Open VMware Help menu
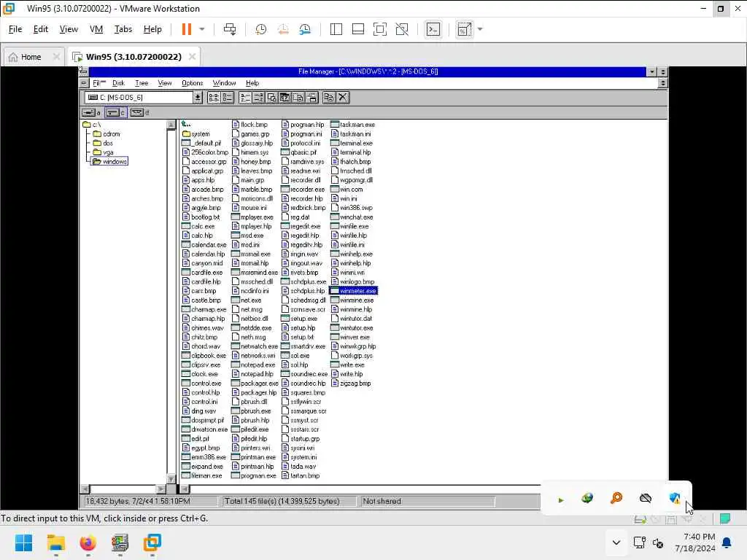747x560 pixels. tap(152, 29)
